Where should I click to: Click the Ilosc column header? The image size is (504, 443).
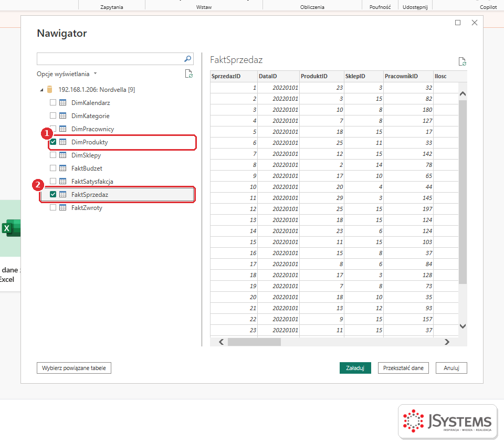(x=446, y=76)
